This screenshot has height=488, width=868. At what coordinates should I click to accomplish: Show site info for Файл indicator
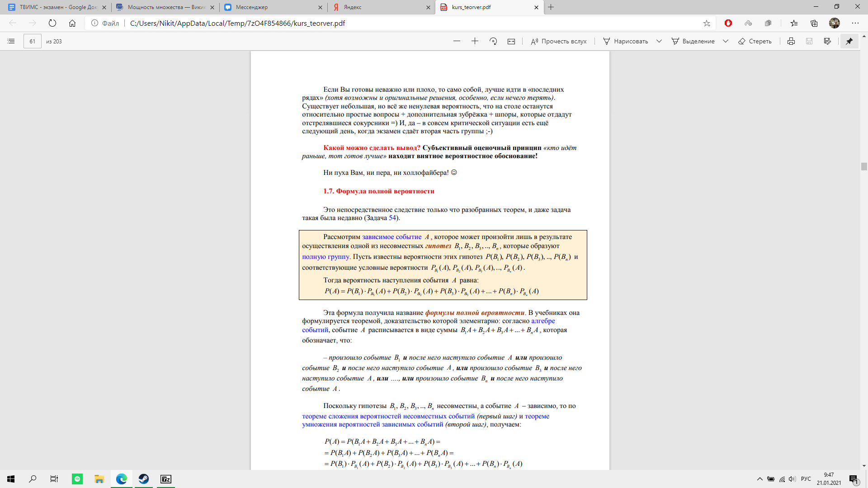(x=105, y=23)
